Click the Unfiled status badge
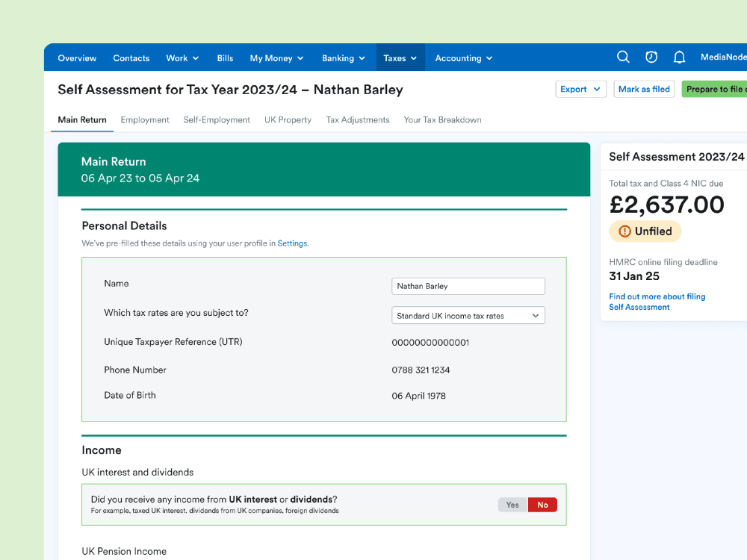This screenshot has height=560, width=747. (x=645, y=231)
